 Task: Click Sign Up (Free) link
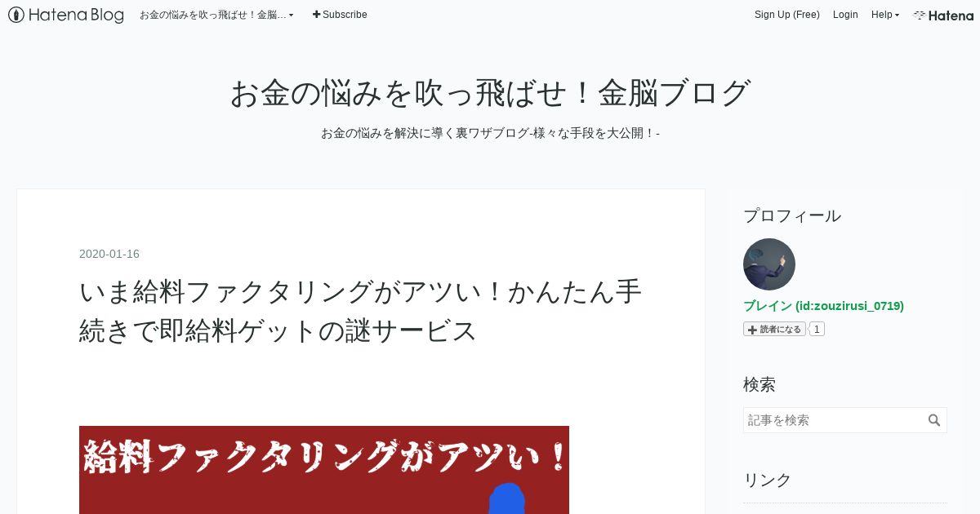coord(787,15)
